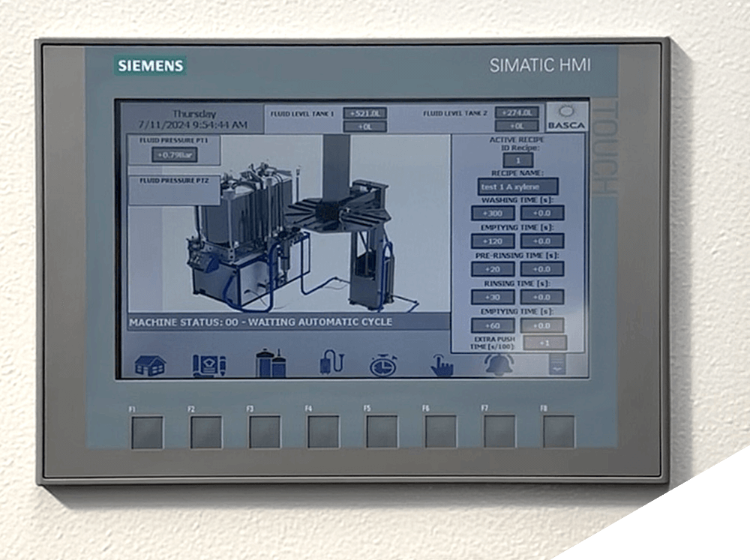Open the alarm bell icon

coord(499,365)
